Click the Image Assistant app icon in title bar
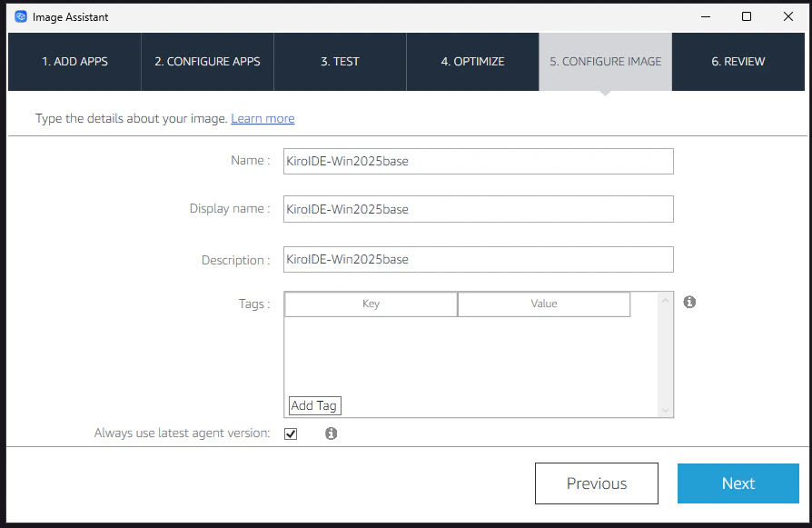The height and width of the screenshot is (528, 812). point(21,16)
